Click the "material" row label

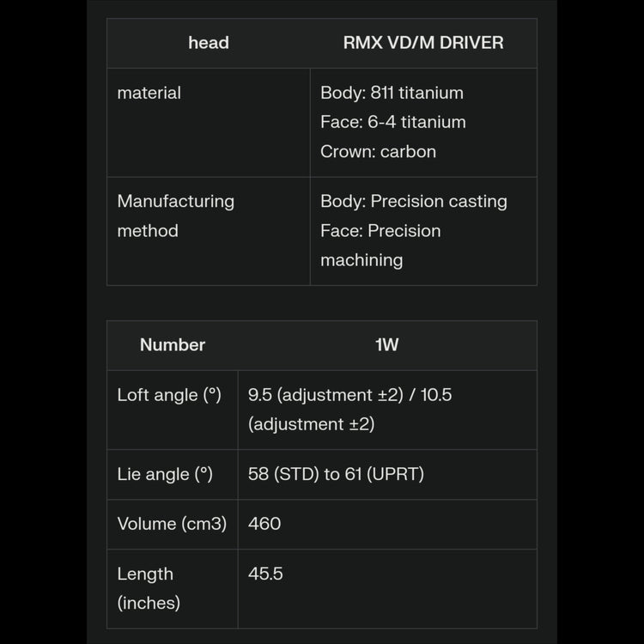[149, 93]
